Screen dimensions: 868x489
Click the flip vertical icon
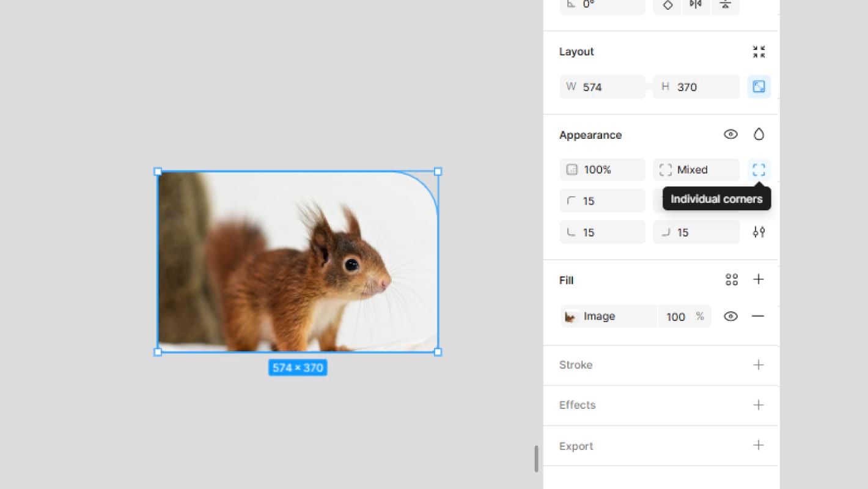click(x=725, y=5)
